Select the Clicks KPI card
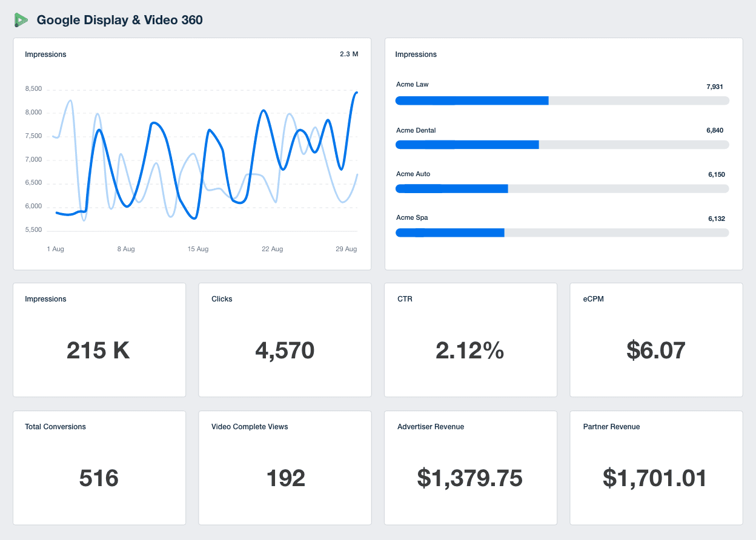The height and width of the screenshot is (540, 756). (x=285, y=340)
